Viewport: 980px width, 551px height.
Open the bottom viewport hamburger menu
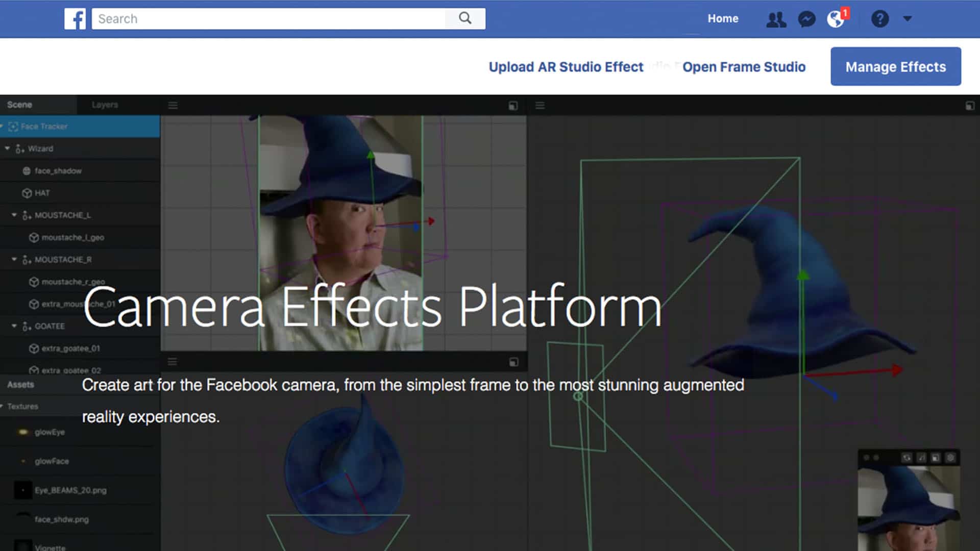173,361
